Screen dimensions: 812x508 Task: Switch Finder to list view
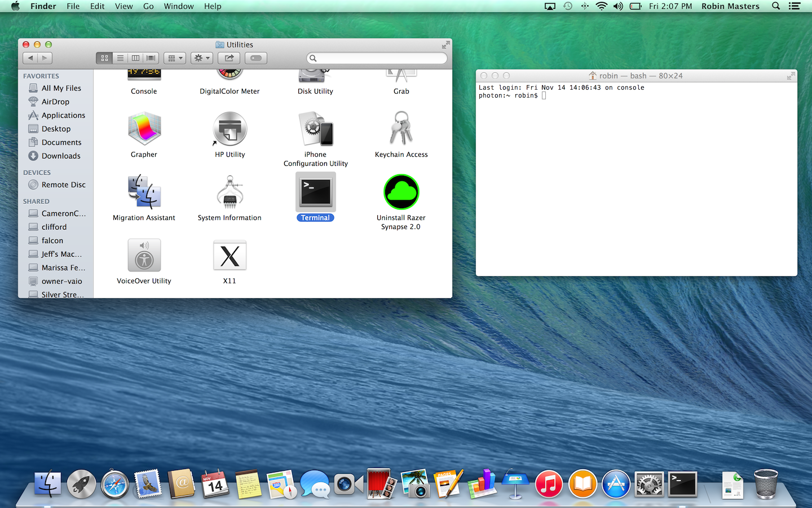pos(120,58)
